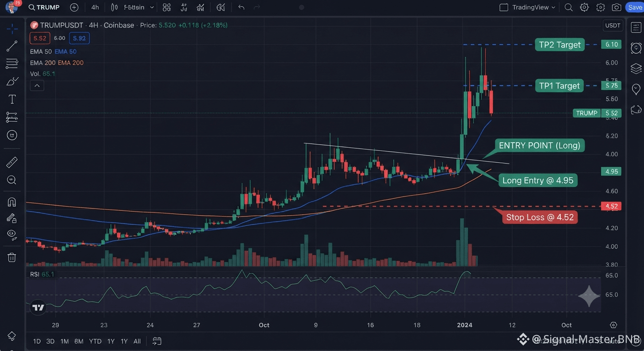Toggle magnet mode for drawings

[x=12, y=202]
